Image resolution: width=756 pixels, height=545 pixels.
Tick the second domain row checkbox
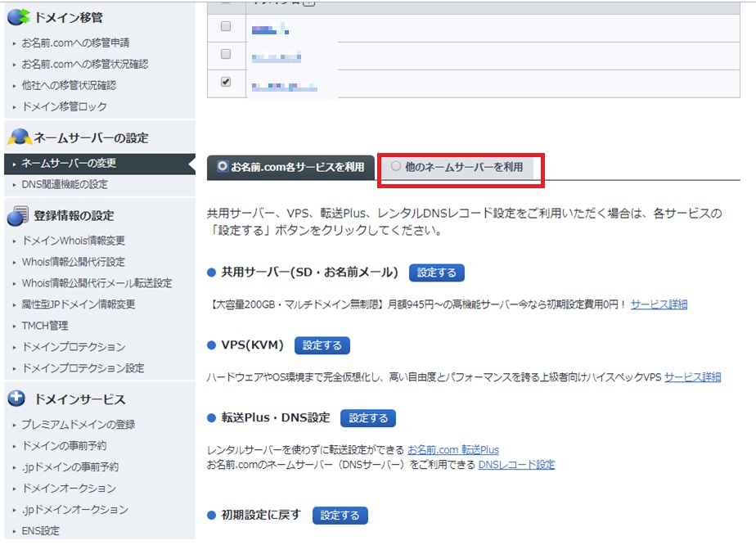click(226, 54)
